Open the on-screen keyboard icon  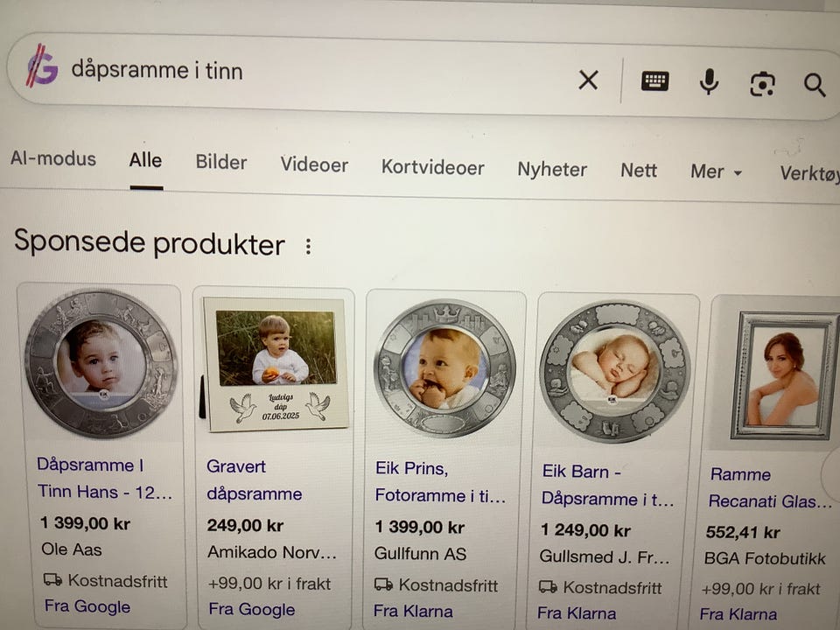click(x=654, y=81)
